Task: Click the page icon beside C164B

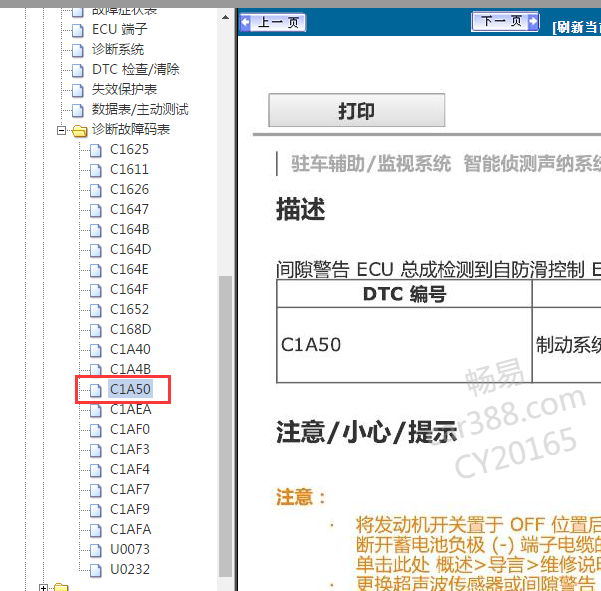Action: (x=96, y=230)
